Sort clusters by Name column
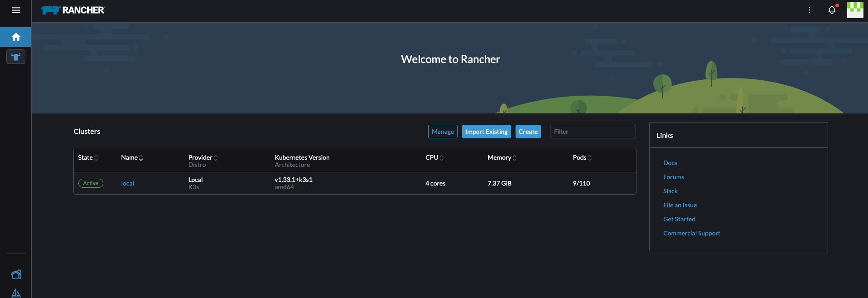This screenshot has height=298, width=868. 132,157
